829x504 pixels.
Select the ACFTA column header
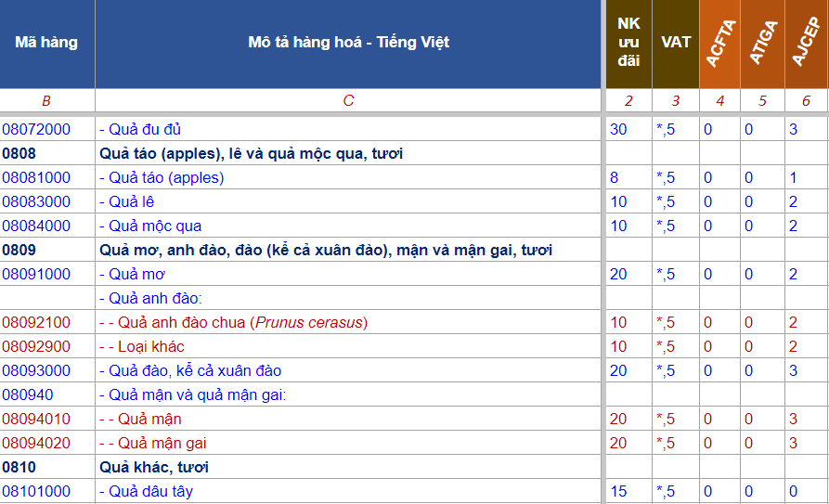point(720,43)
